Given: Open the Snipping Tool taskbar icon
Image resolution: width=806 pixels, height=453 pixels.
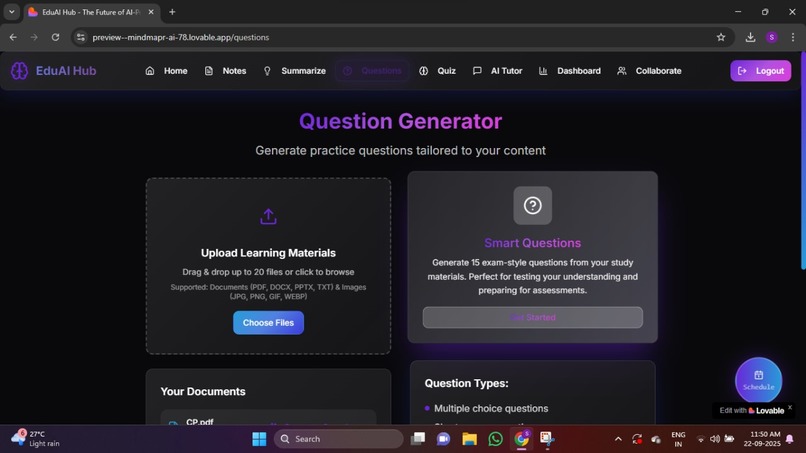Looking at the screenshot, I should click(x=547, y=439).
